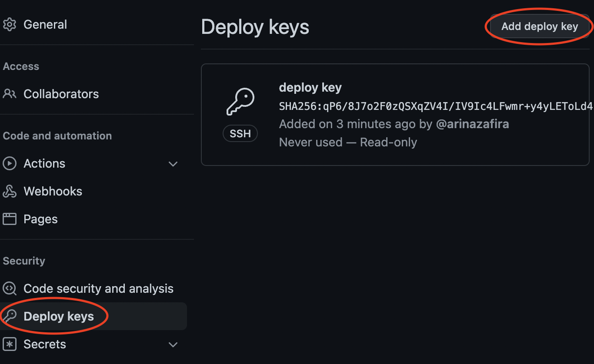Click the SHA256 key fingerprint text
The image size is (594, 364).
click(435, 106)
